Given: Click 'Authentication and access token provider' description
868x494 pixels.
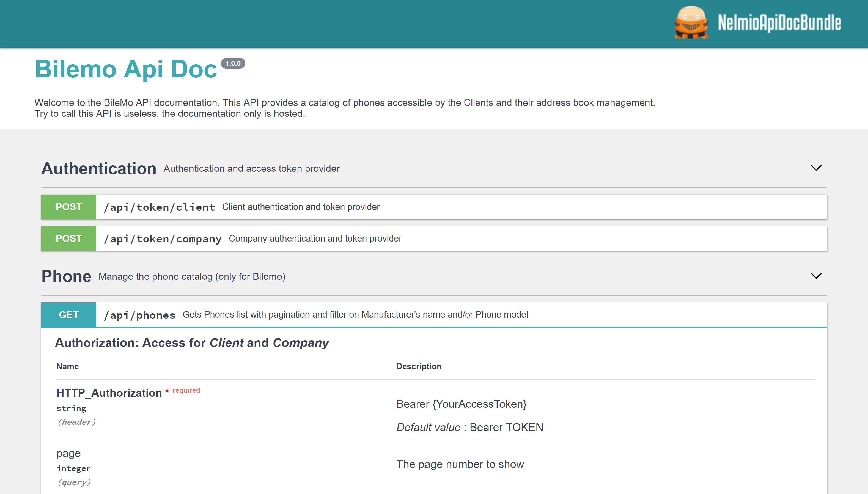Looking at the screenshot, I should (251, 169).
